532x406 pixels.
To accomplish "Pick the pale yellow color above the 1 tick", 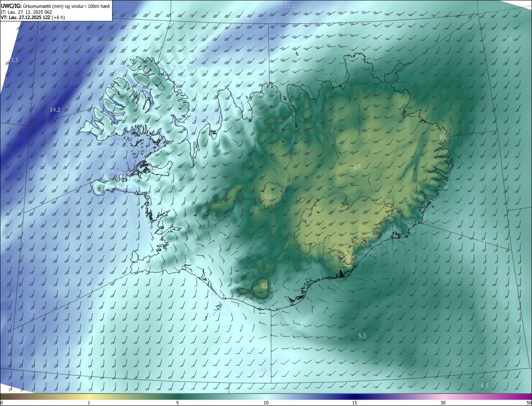I will (89, 396).
